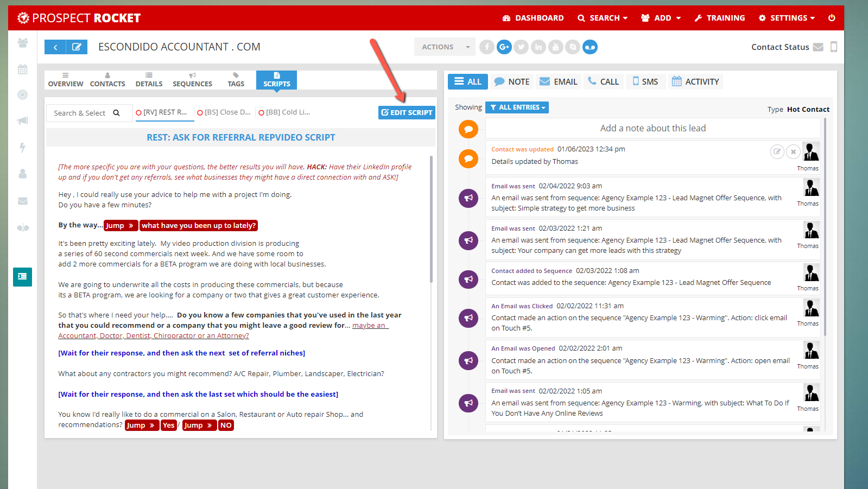Open the ALL ENTRIES filter dropdown
This screenshot has width=868, height=489.
[x=517, y=107]
